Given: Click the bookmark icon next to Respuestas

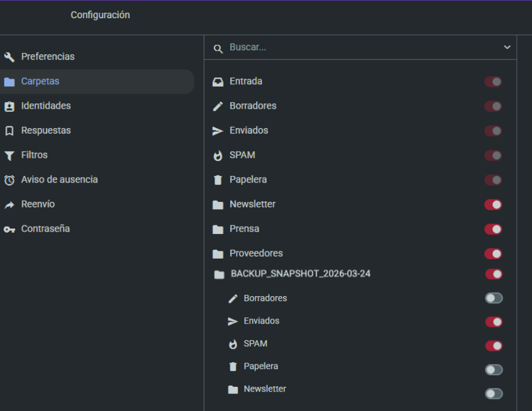Looking at the screenshot, I should (9, 131).
